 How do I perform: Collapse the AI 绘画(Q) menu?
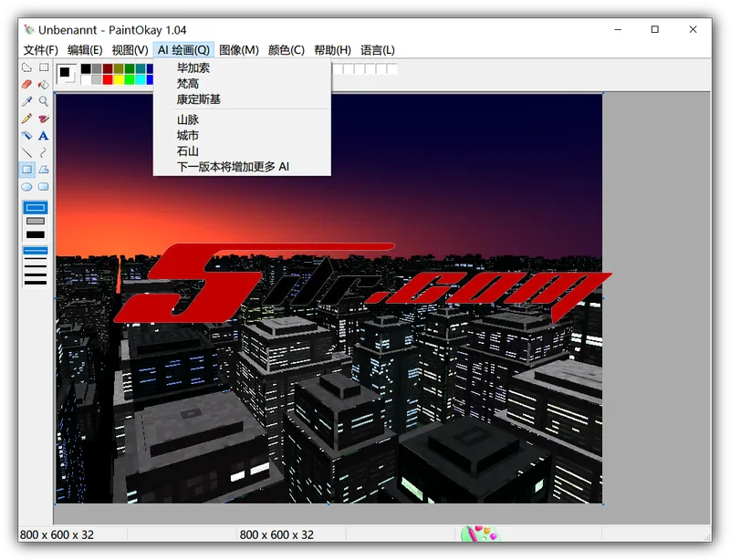point(183,50)
